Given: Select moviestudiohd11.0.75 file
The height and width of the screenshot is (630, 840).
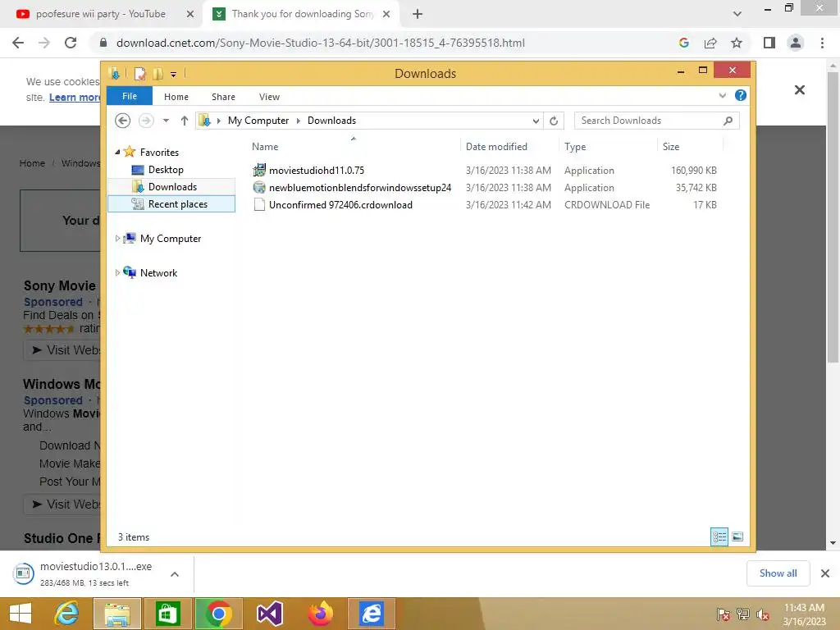Looking at the screenshot, I should point(316,171).
